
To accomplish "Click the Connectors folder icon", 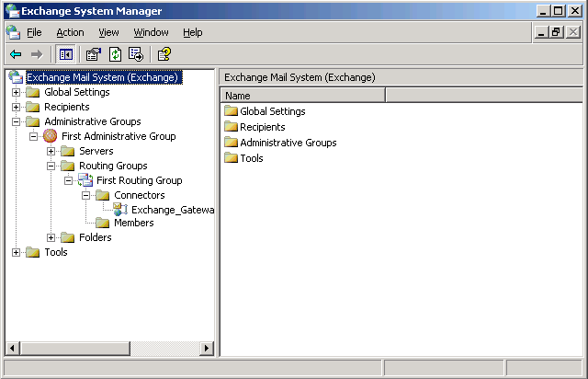I will pos(102,195).
